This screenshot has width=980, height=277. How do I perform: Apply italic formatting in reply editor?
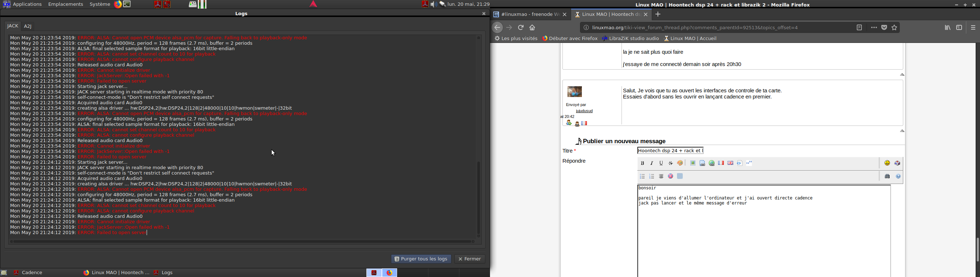point(652,163)
